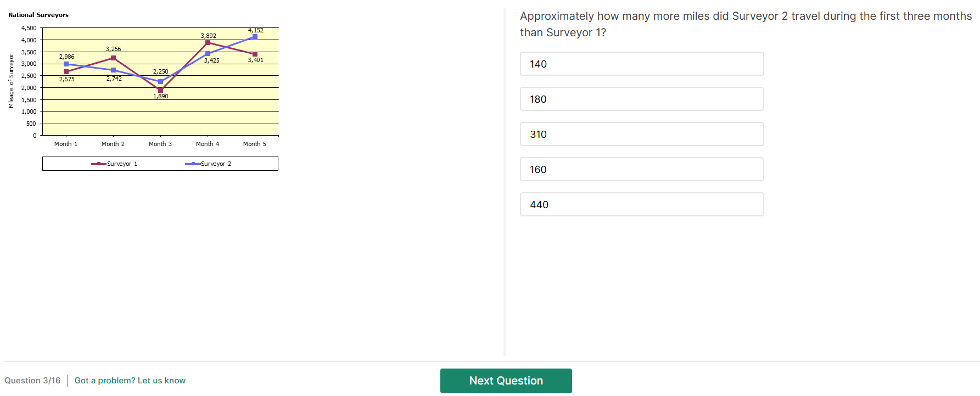Click the Next Question button
Viewport: 980px width, 396px height.
[506, 381]
